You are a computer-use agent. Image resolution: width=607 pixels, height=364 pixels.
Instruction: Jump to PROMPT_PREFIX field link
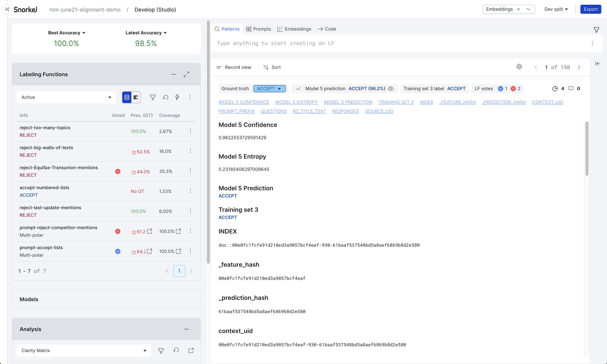[x=236, y=111]
